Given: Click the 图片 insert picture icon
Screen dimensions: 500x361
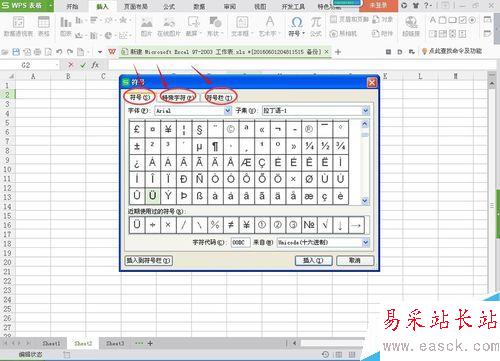Looking at the screenshot, I should [146, 23].
